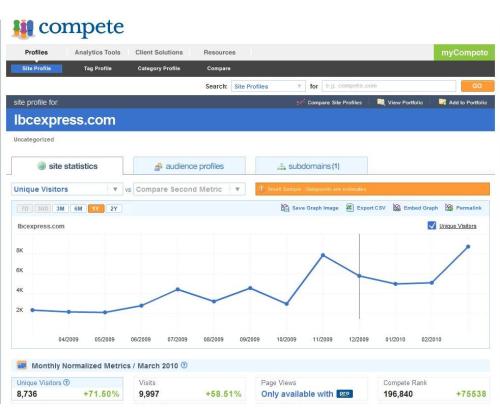
Task: Click the View Portfolio icon
Action: click(381, 102)
